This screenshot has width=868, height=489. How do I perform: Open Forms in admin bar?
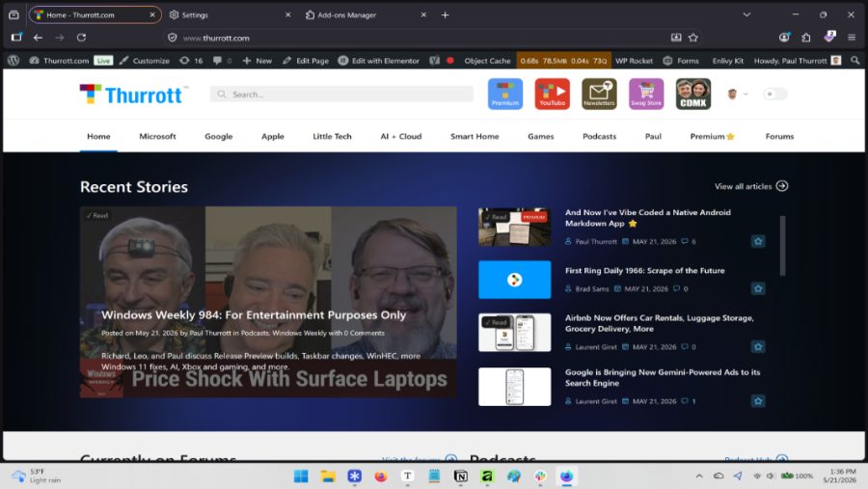point(682,61)
